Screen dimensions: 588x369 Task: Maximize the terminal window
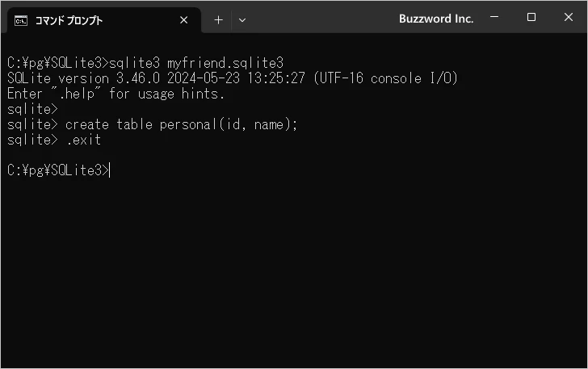531,17
